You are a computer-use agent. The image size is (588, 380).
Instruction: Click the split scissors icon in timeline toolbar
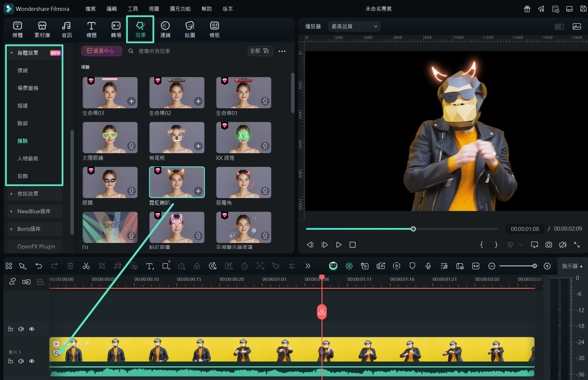click(x=86, y=266)
